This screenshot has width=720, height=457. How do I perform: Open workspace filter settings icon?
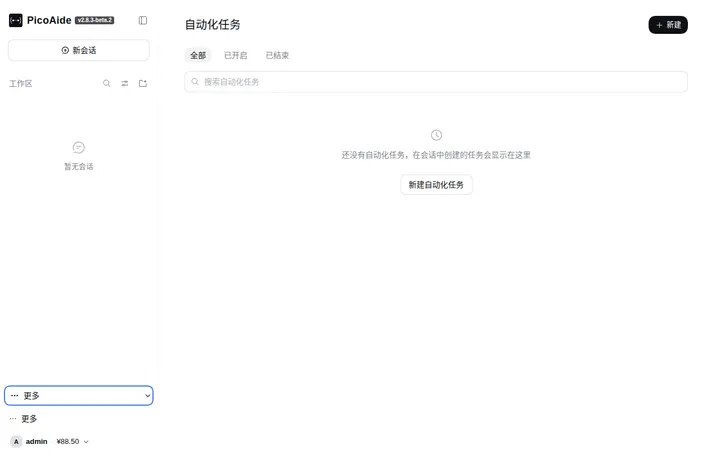pyautogui.click(x=125, y=83)
